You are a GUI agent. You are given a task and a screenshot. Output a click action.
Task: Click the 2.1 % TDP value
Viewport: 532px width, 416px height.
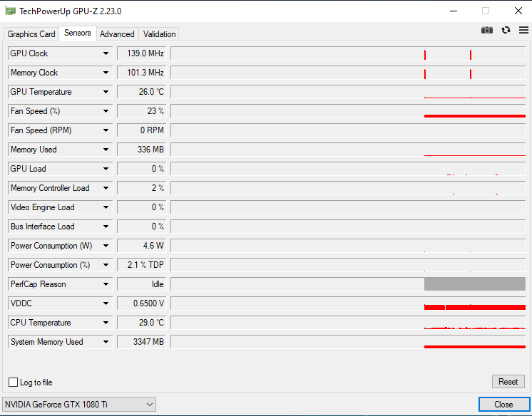142,265
